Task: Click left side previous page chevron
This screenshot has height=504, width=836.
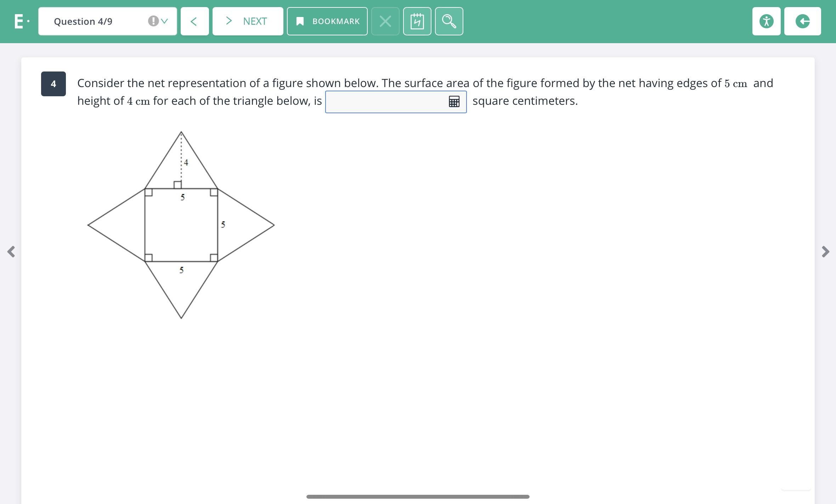Action: [x=11, y=252]
